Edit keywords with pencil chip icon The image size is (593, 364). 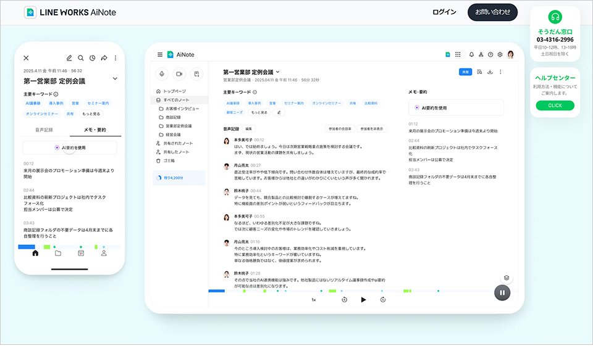coord(279,112)
